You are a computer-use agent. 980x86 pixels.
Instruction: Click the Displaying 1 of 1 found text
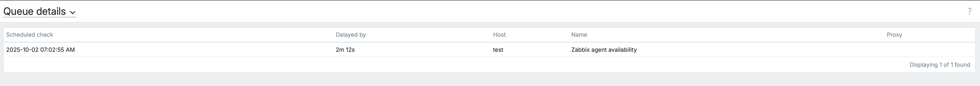tap(940, 65)
